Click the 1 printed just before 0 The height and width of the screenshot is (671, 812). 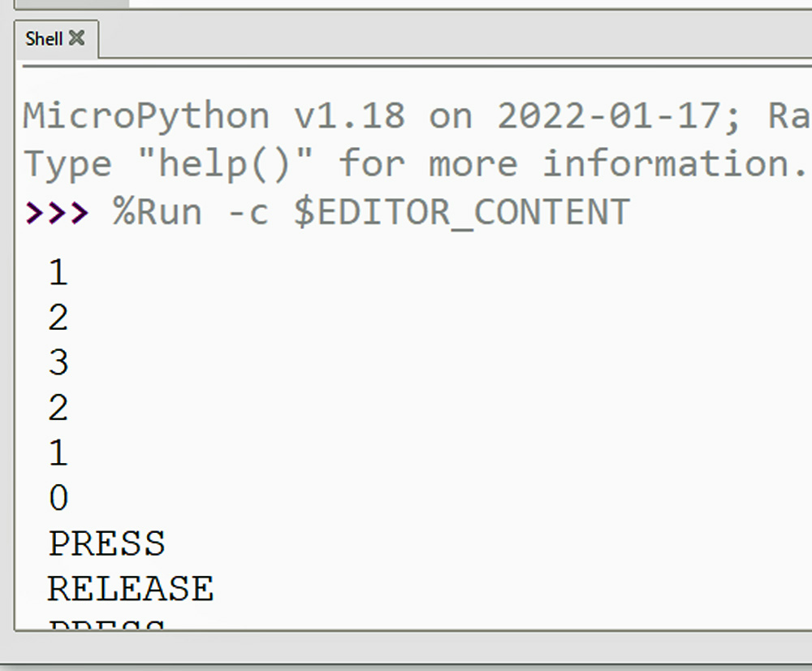pos(58,452)
